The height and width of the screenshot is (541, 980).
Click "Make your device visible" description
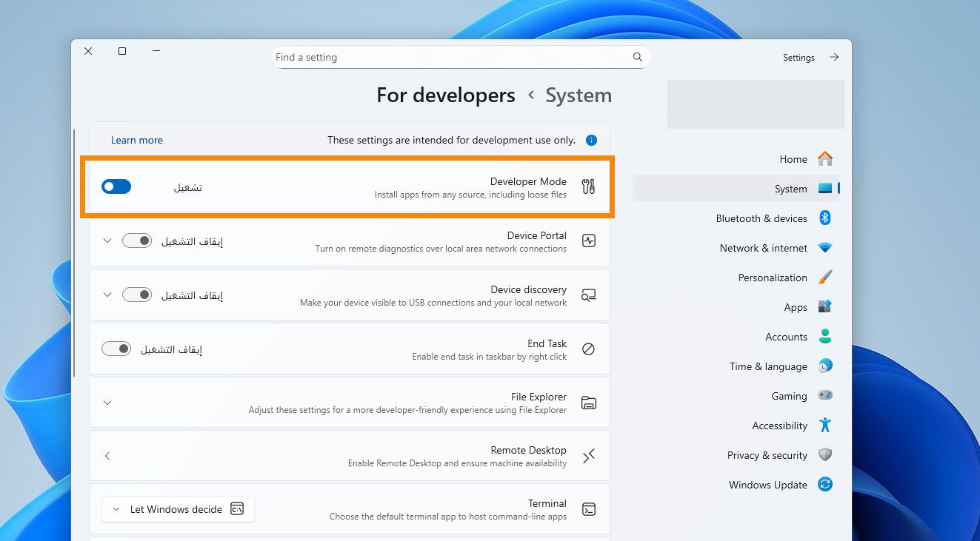pyautogui.click(x=433, y=303)
